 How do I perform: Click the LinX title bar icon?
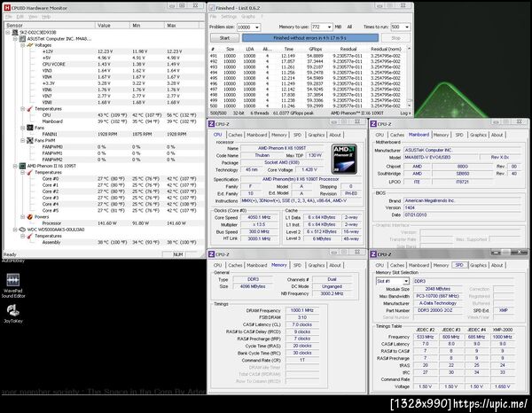[212, 7]
